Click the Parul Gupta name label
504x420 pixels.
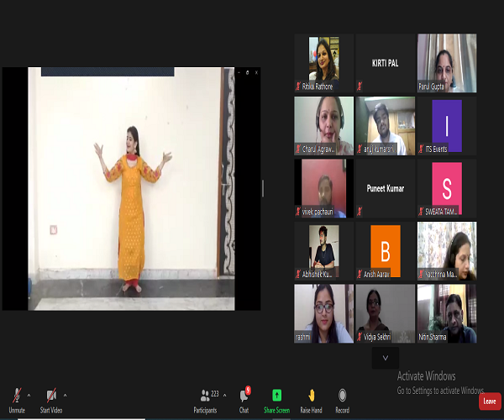pyautogui.click(x=432, y=87)
